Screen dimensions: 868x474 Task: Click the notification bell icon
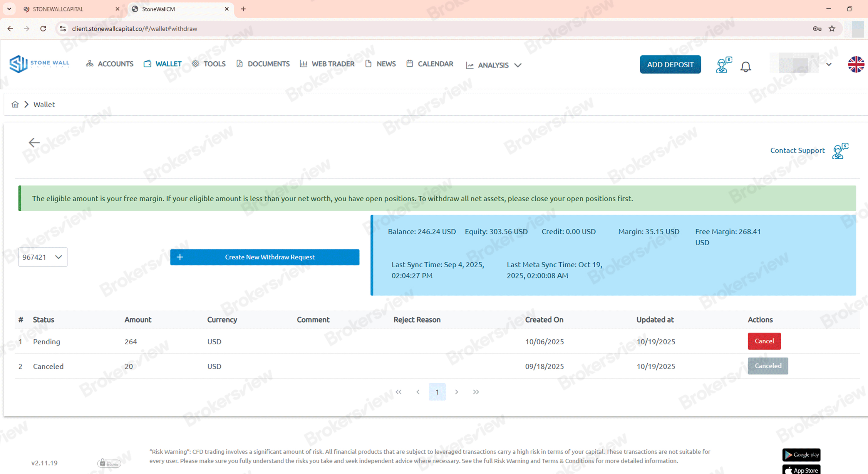tap(745, 66)
